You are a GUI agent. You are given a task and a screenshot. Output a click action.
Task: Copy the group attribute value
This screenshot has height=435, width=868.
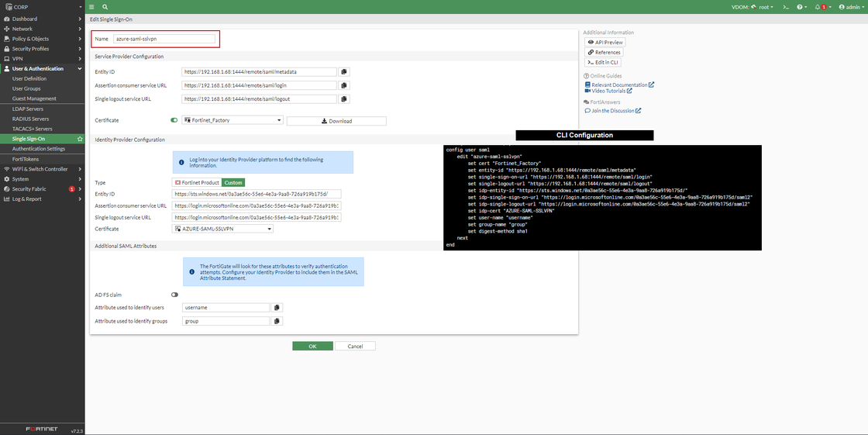277,321
